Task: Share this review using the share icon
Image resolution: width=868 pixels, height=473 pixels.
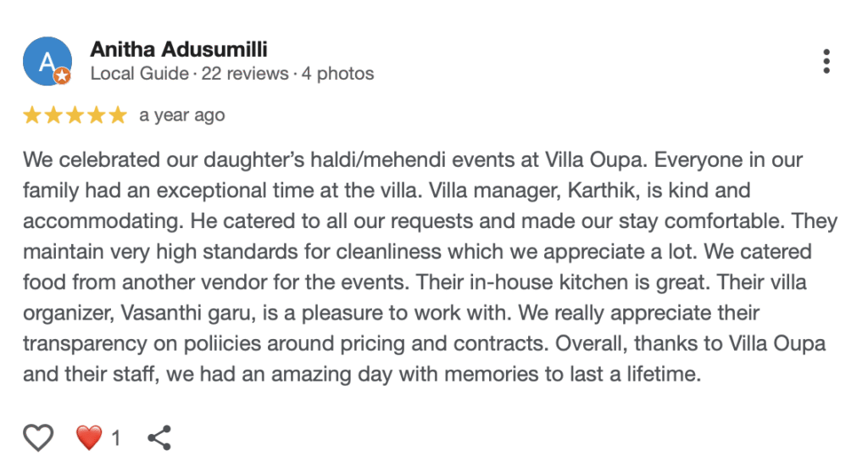Action: click(x=159, y=437)
